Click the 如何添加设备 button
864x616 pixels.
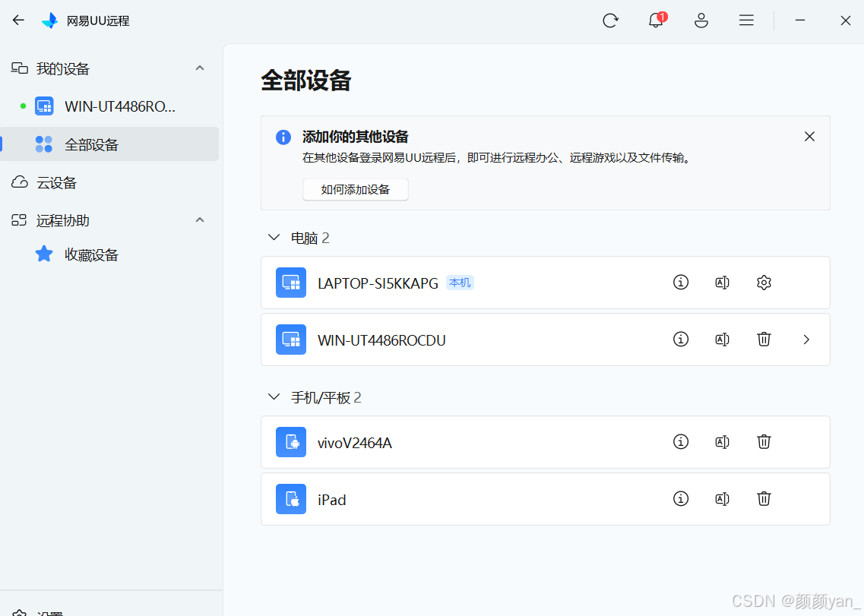[356, 190]
